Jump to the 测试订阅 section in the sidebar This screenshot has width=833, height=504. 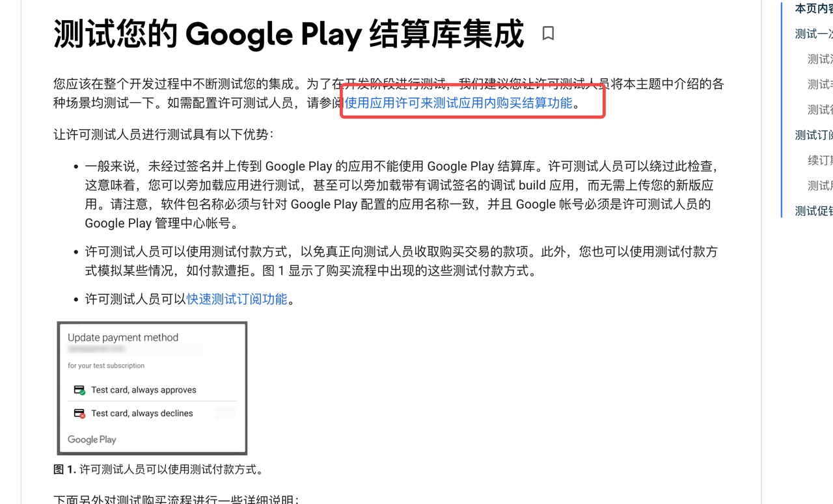(814, 135)
